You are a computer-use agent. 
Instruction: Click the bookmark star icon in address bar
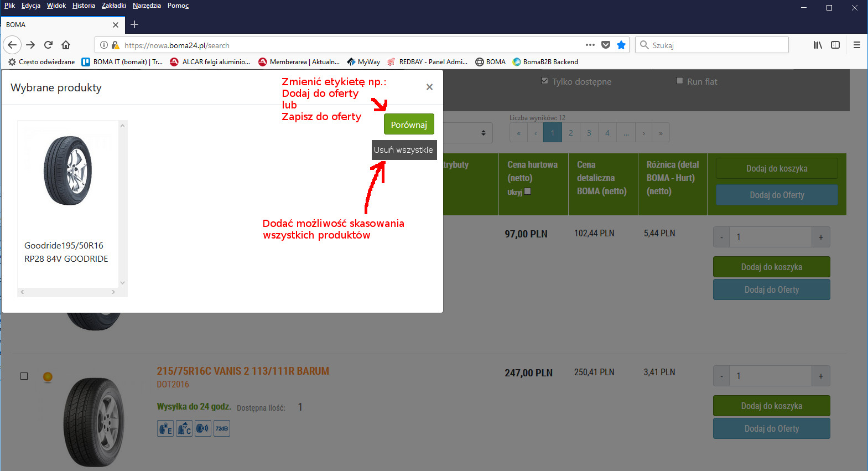[x=621, y=45]
